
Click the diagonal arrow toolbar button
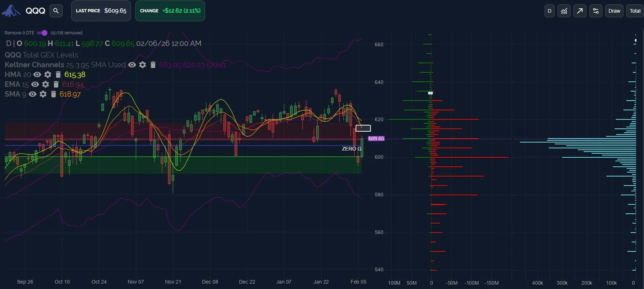coord(580,11)
